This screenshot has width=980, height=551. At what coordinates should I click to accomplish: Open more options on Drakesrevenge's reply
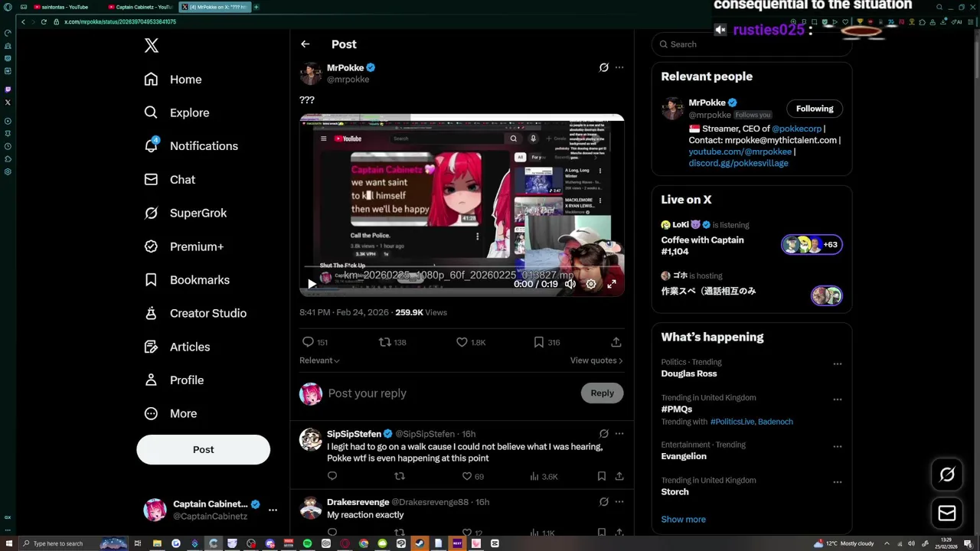coord(619,502)
